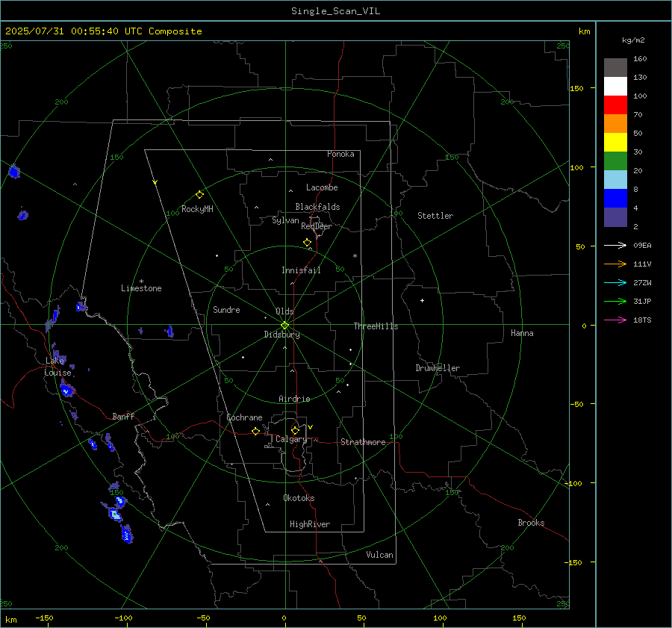Viewport: 672px width, 628px height.
Task: Click the yellow diamond marker beside RockyMH
Action: pyautogui.click(x=199, y=195)
